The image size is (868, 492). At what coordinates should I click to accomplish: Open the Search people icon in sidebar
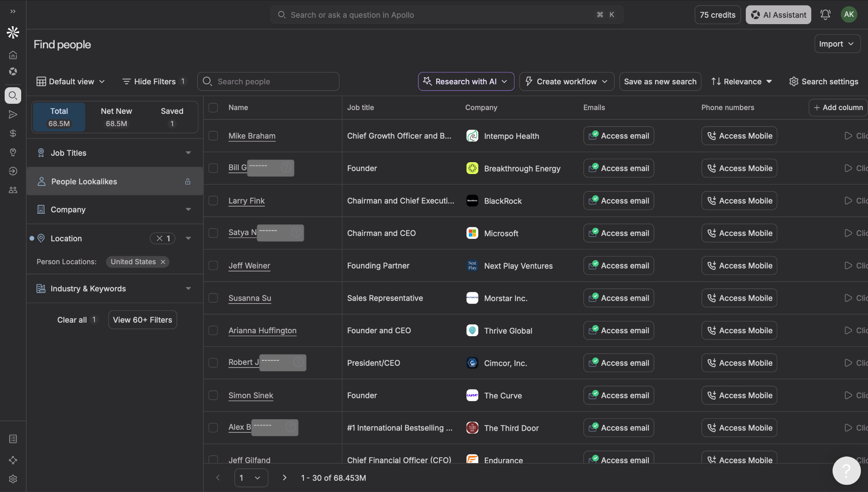13,95
